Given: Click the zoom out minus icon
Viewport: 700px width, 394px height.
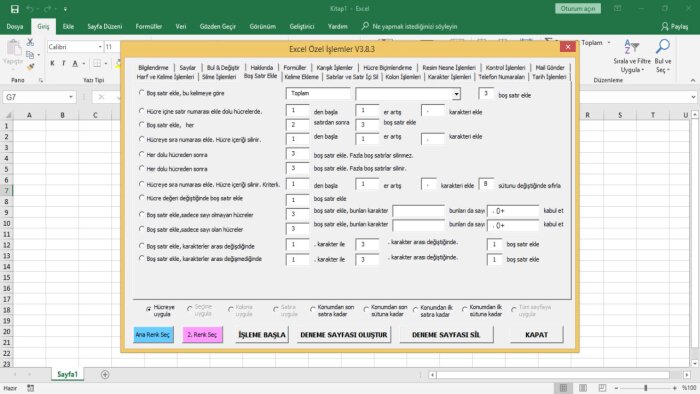Looking at the screenshot, I should (616, 388).
